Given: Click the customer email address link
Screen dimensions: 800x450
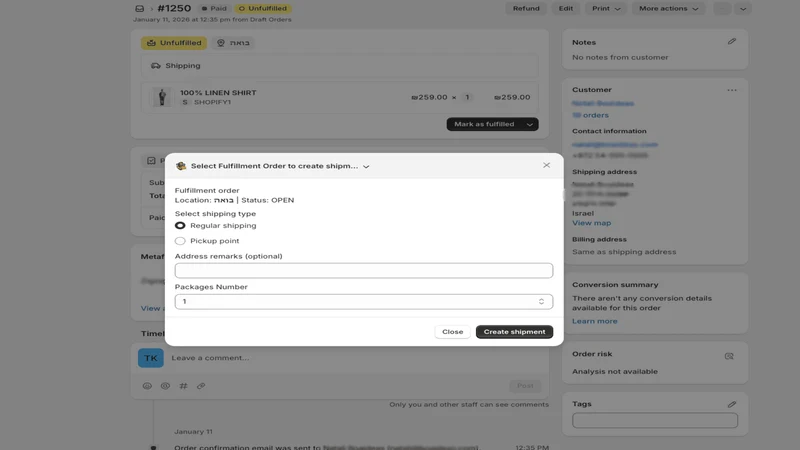Looking at the screenshot, I should (x=615, y=145).
